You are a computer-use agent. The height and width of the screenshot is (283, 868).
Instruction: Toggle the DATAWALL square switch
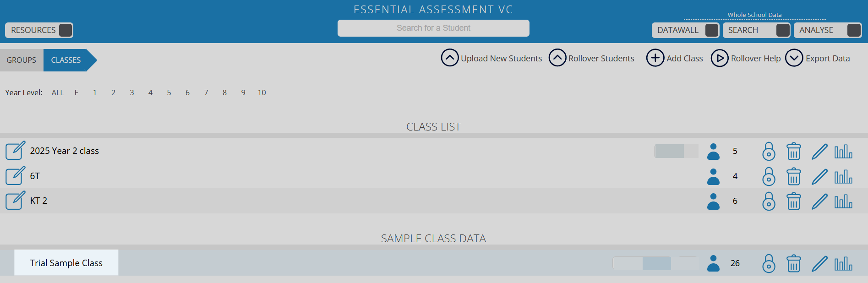(x=711, y=30)
